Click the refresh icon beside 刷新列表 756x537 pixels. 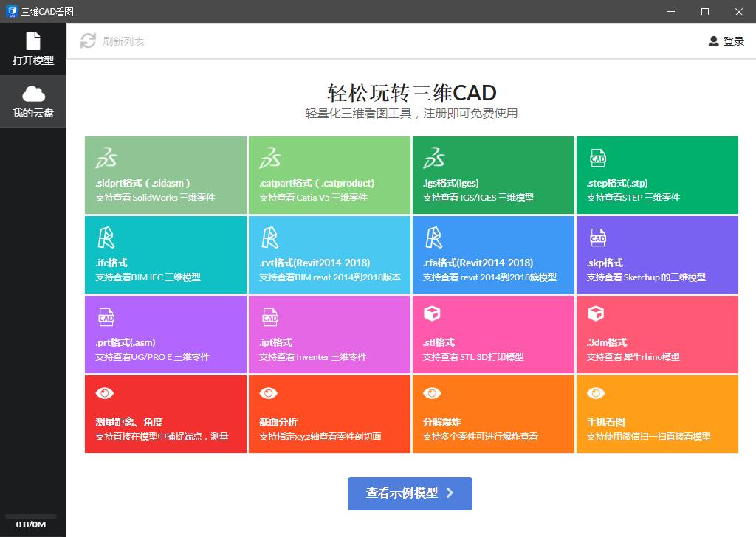[x=88, y=41]
